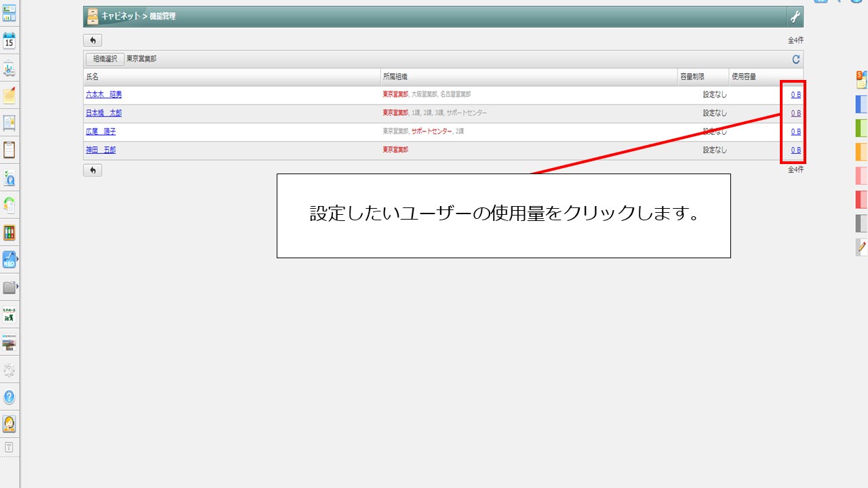This screenshot has width=868, height=488.
Task: Click 六本木 昭男's organization list text
Action: coord(427,95)
